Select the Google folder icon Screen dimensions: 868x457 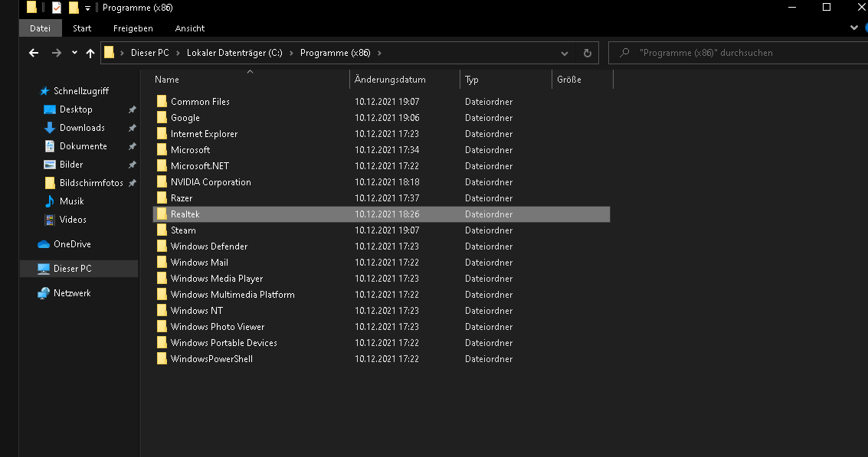(x=162, y=117)
